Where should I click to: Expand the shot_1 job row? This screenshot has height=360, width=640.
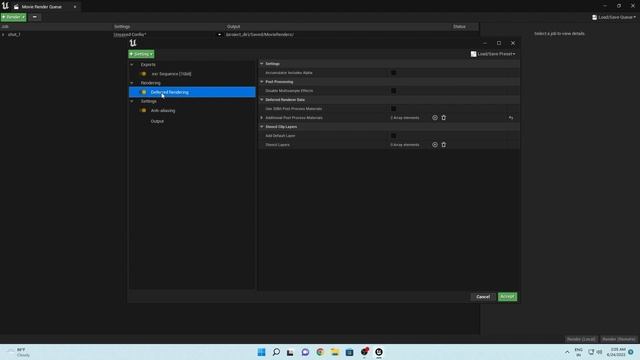click(x=3, y=35)
